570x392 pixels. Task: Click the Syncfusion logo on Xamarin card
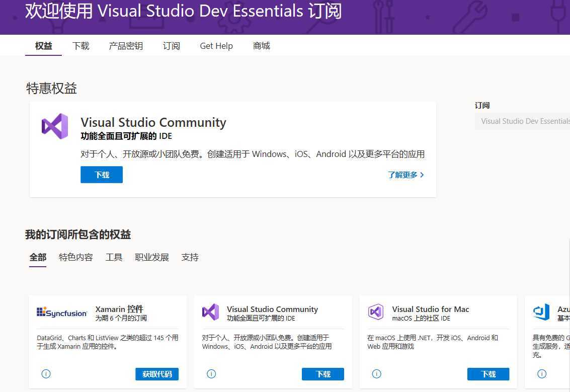pos(62,312)
